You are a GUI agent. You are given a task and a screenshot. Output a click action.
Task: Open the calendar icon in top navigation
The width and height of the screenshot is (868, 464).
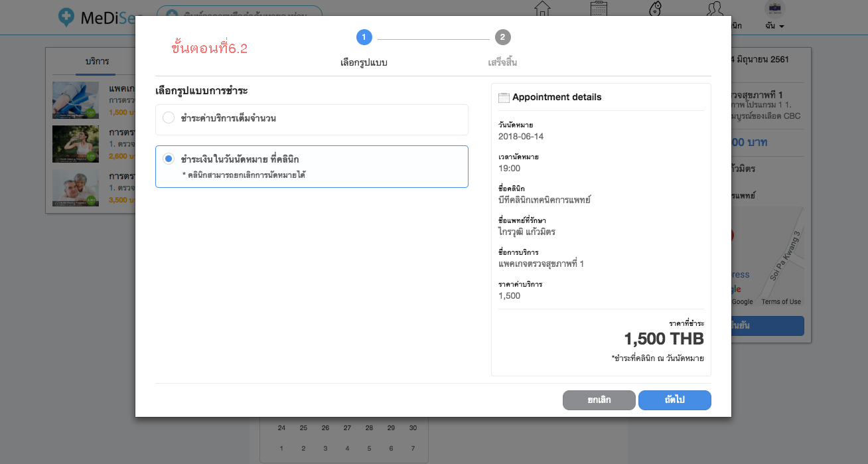click(x=599, y=9)
